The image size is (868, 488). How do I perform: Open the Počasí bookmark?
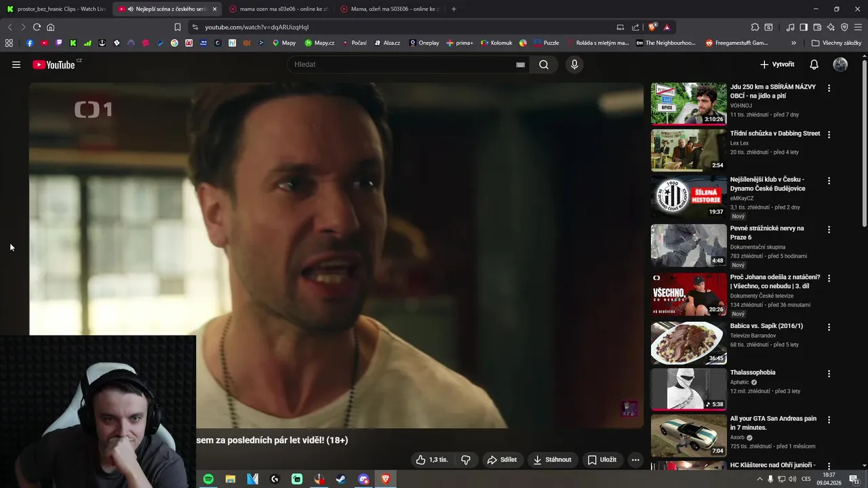coord(354,43)
